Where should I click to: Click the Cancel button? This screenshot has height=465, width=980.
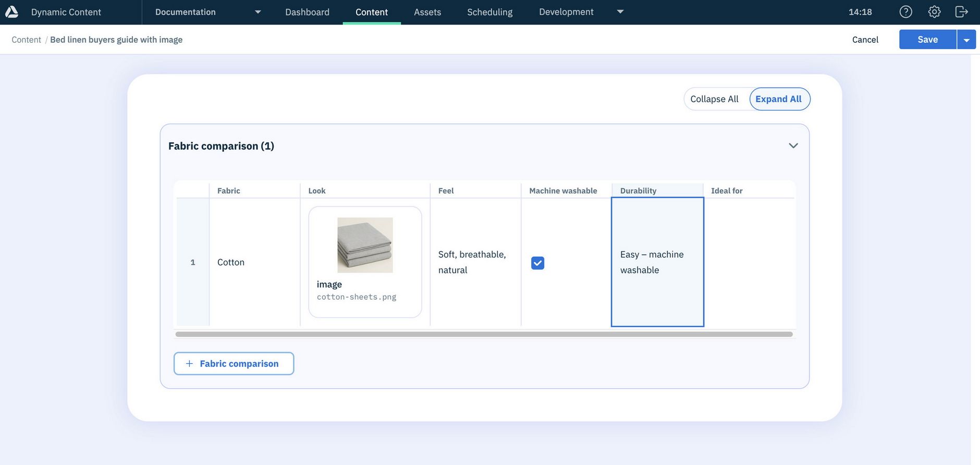[865, 40]
